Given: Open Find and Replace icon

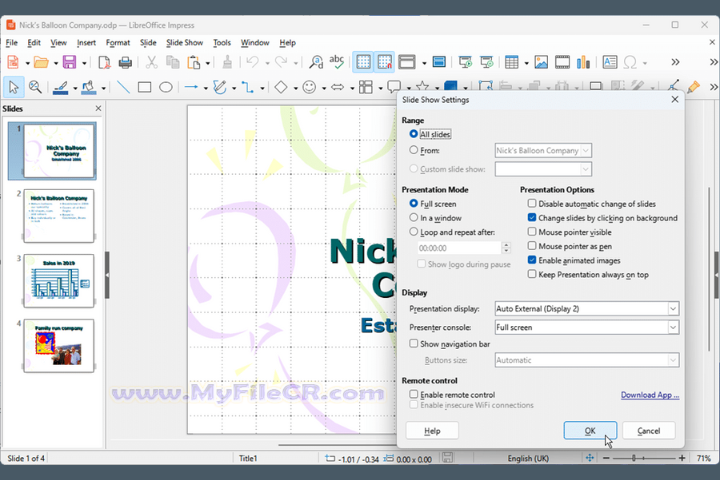Looking at the screenshot, I should [316, 62].
